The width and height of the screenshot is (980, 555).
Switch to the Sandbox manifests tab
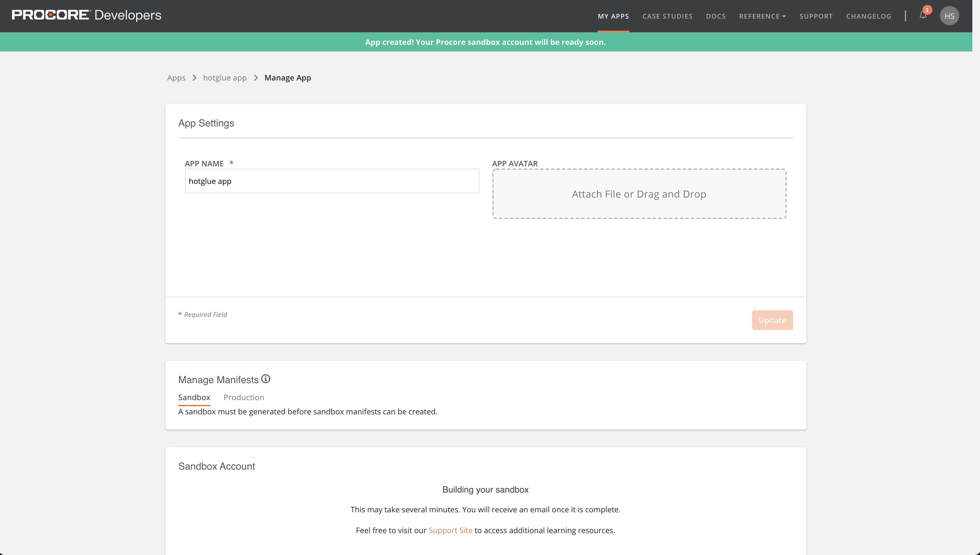tap(194, 397)
